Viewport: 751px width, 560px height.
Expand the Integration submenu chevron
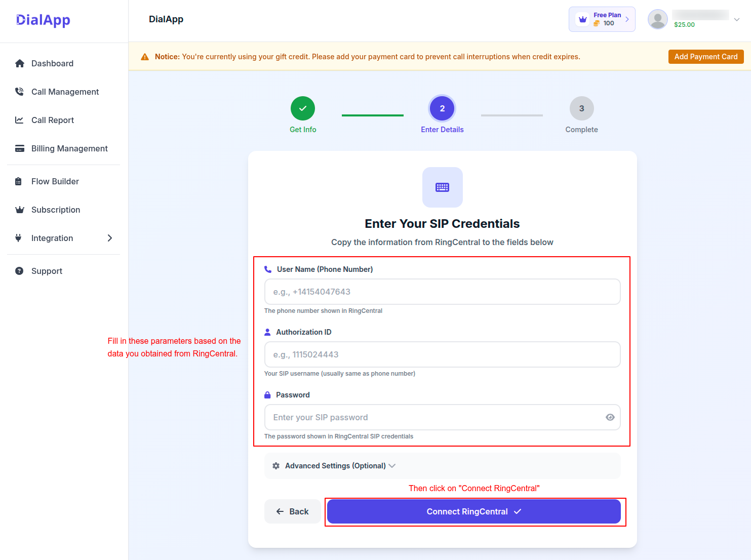tap(110, 238)
